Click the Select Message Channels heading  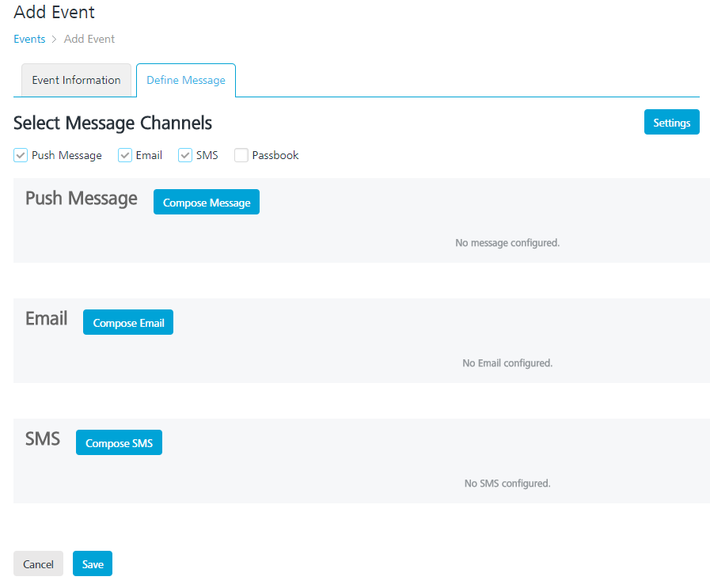click(x=112, y=123)
